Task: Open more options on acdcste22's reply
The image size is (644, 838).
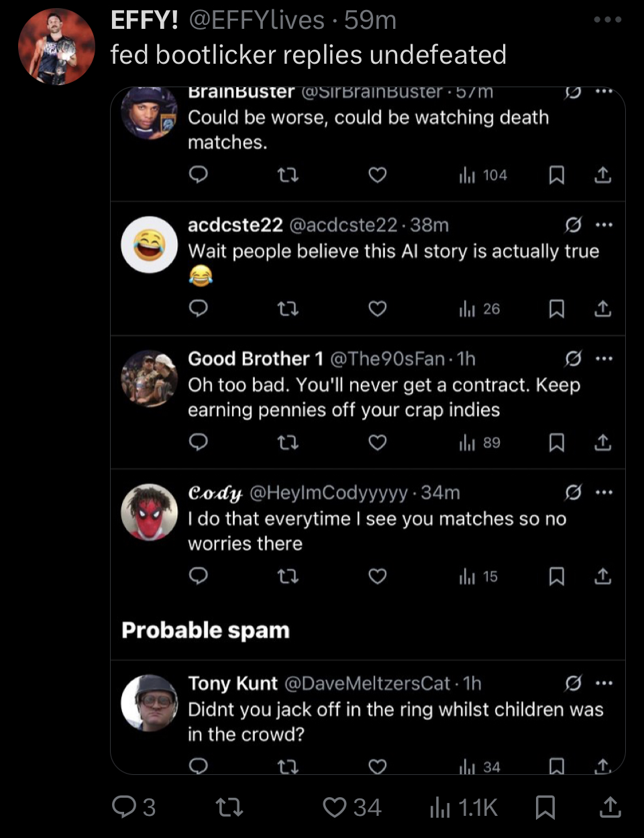Action: click(x=604, y=225)
